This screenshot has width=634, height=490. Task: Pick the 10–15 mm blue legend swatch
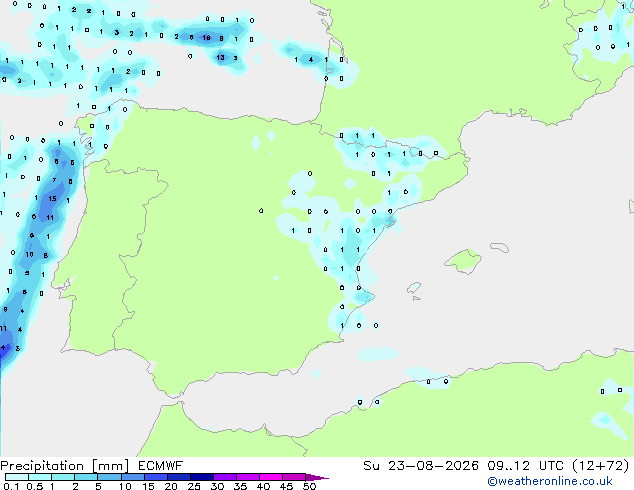[132, 477]
